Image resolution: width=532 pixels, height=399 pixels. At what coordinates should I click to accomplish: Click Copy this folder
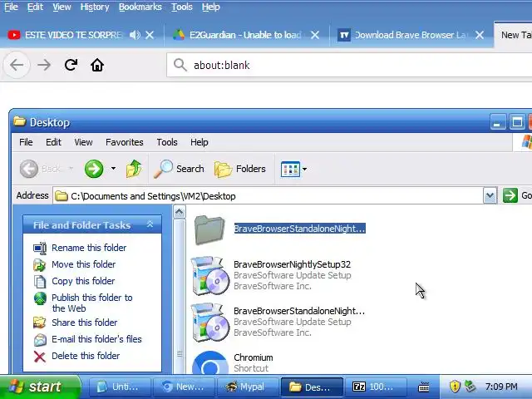point(83,281)
